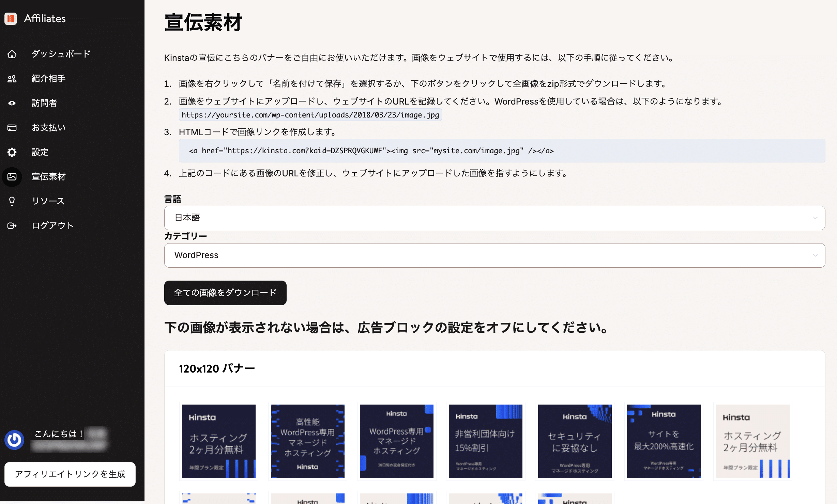The height and width of the screenshot is (504, 837).
Task: Switch to the 宣伝素材 sidebar item
Action: pyautogui.click(x=49, y=177)
